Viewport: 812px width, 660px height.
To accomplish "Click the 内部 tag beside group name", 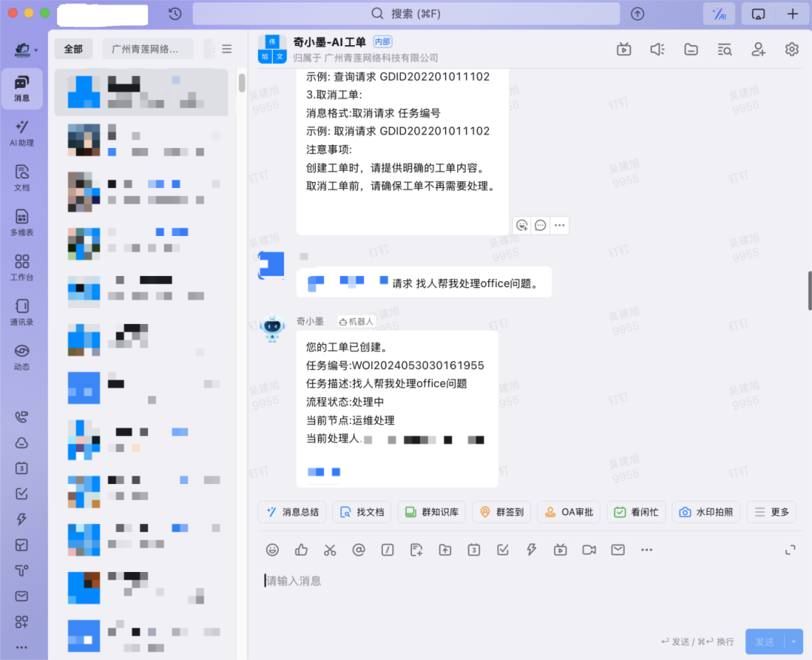I will [x=383, y=41].
